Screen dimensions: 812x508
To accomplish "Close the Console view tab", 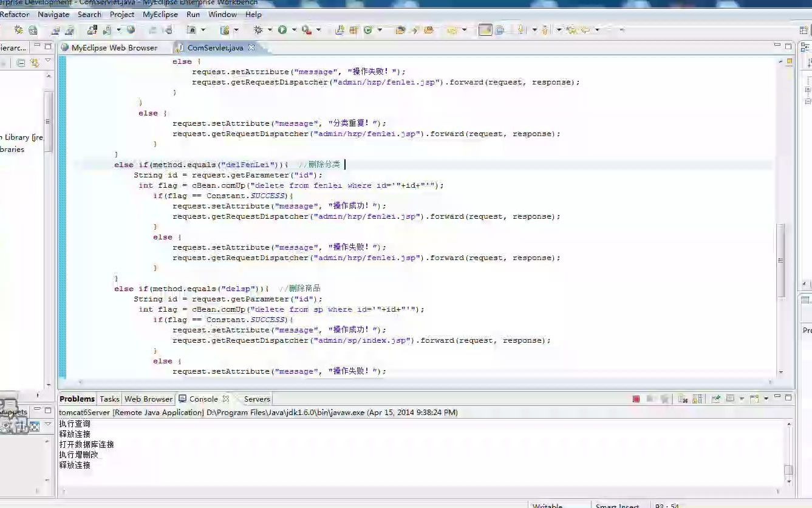I will 226,399.
